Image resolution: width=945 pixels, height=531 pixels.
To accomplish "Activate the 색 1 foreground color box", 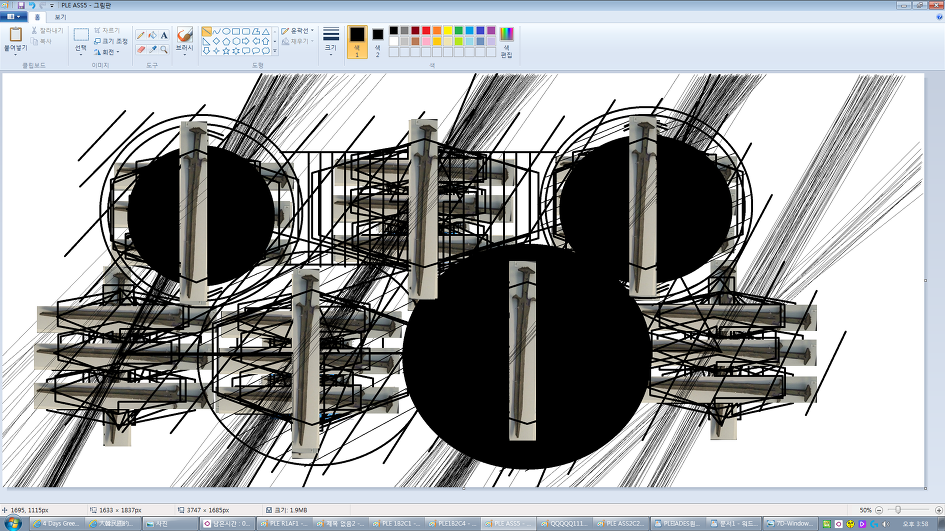I will pyautogui.click(x=357, y=41).
